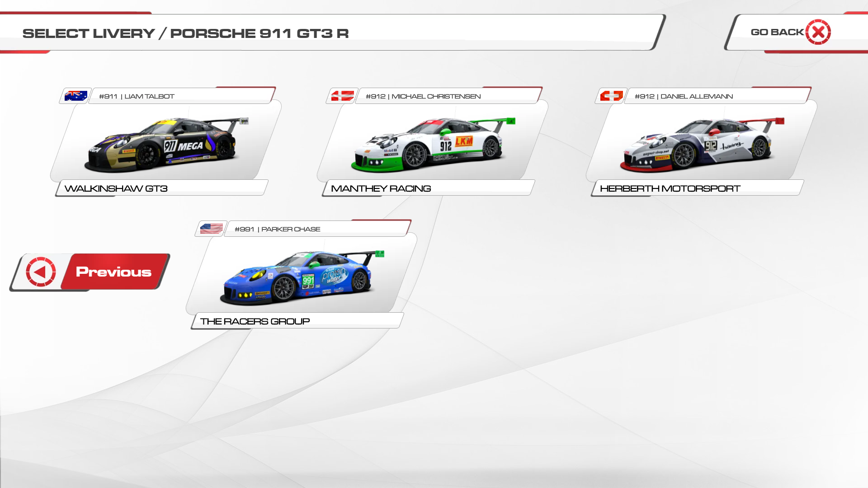Click THE RACERS GROUP team label
The width and height of the screenshot is (868, 488).
coord(255,321)
